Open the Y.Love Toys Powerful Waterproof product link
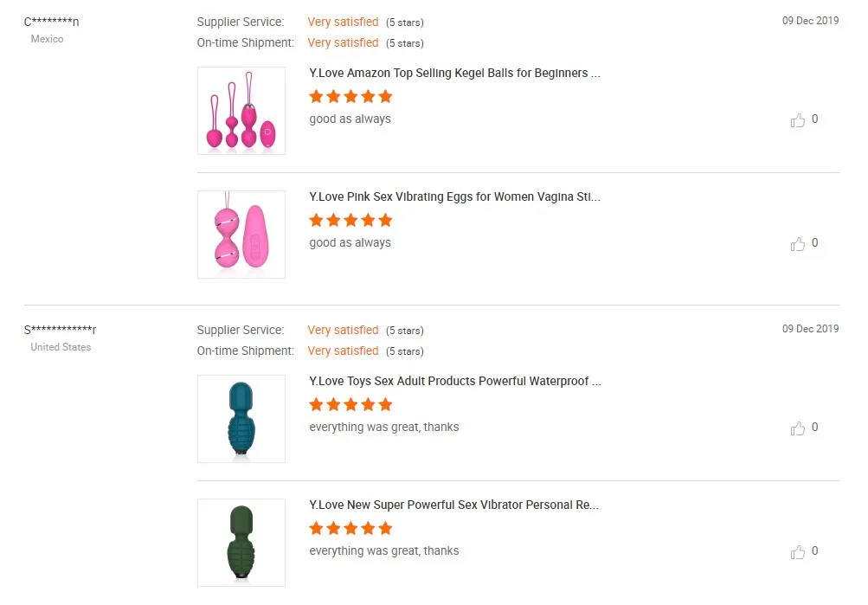 tap(454, 382)
